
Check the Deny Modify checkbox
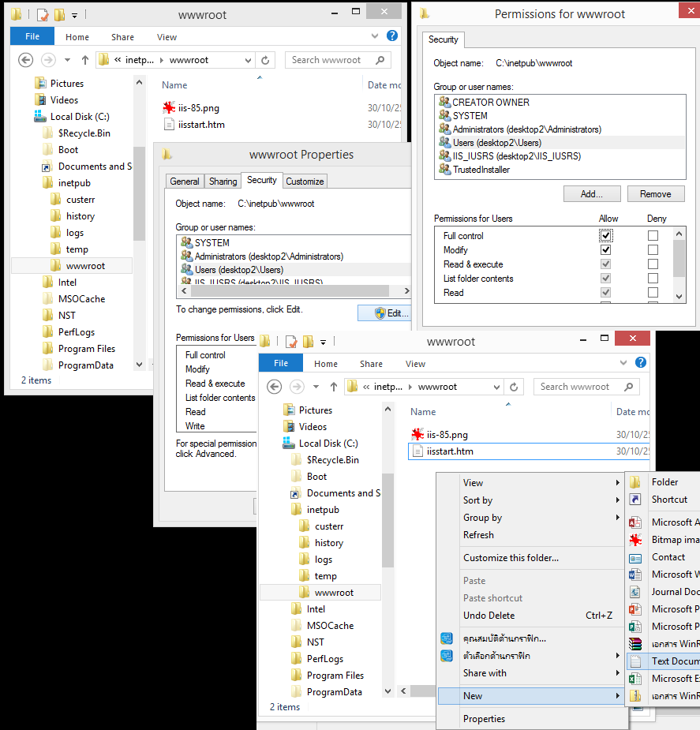click(653, 250)
